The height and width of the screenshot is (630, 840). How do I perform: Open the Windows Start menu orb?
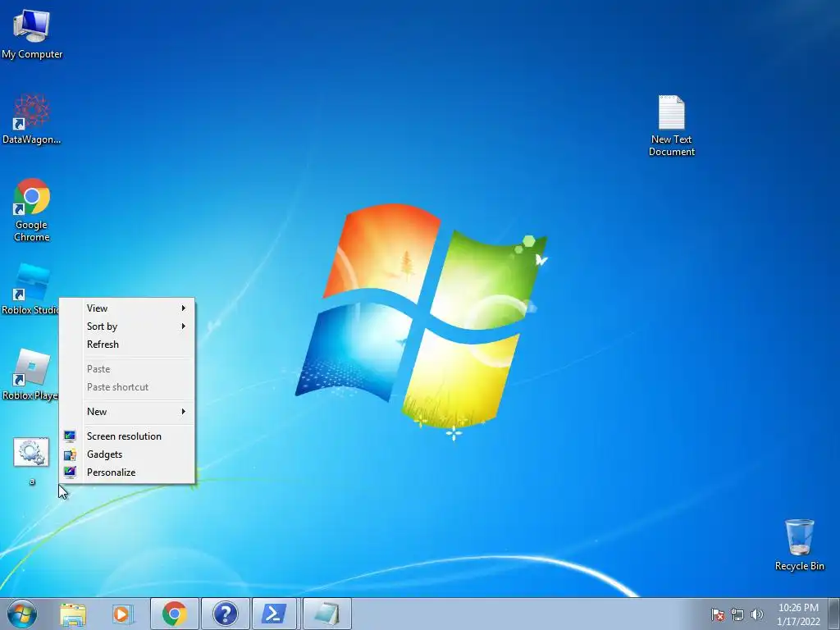22,614
